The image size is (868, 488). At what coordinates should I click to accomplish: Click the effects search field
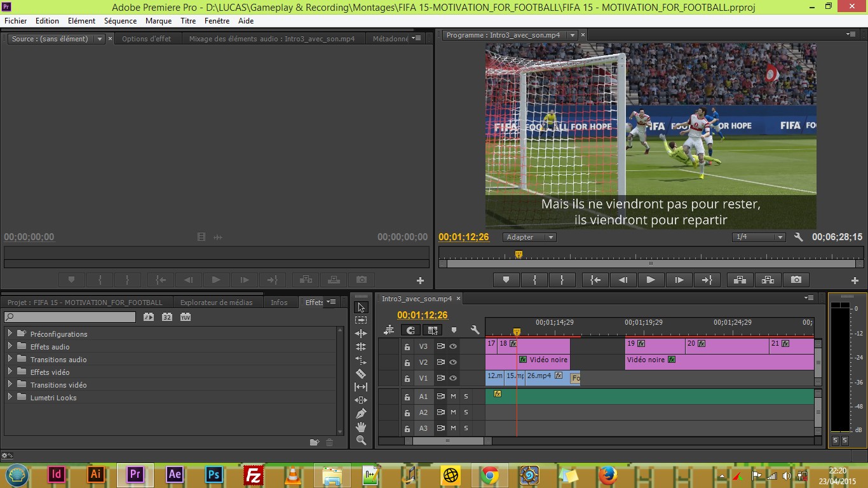(70, 317)
